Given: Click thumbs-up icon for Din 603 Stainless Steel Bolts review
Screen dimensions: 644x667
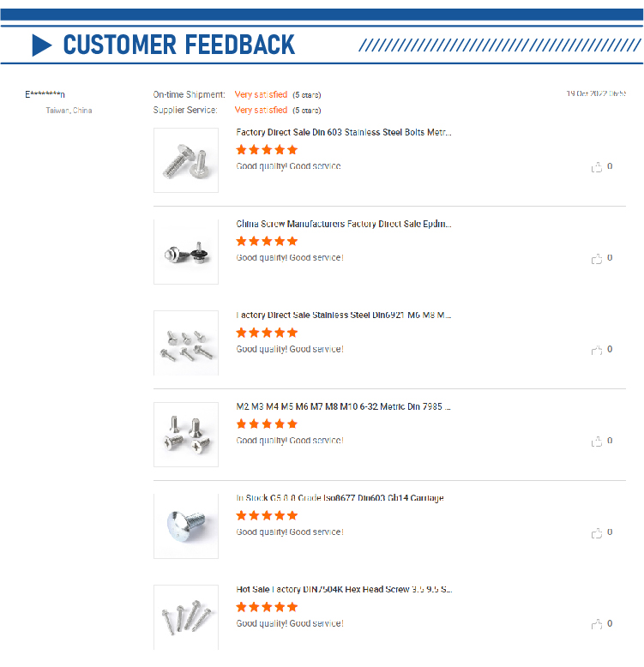Looking at the screenshot, I should tap(597, 167).
